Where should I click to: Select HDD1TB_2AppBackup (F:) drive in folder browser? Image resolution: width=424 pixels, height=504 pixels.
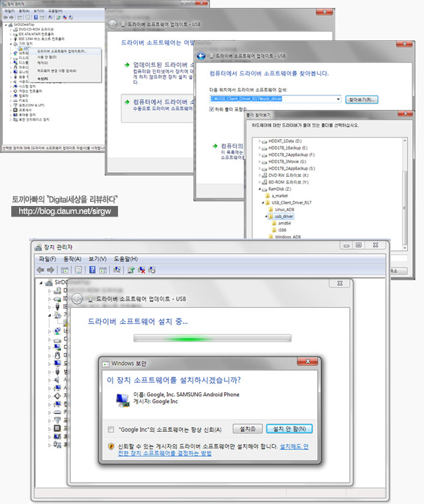pos(291,154)
